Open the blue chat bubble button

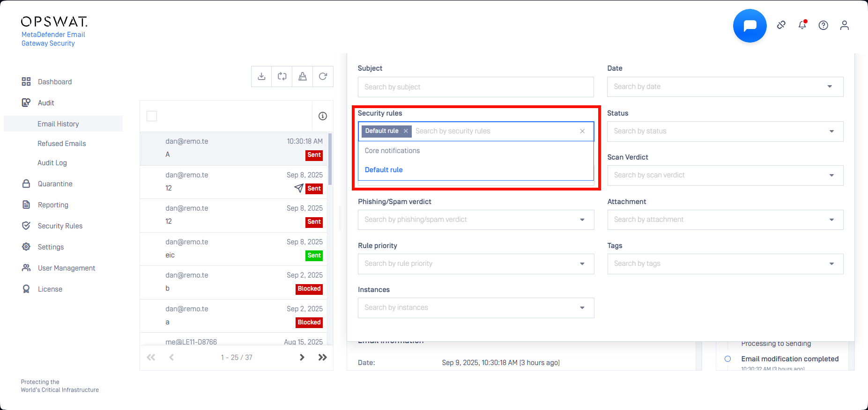click(749, 26)
